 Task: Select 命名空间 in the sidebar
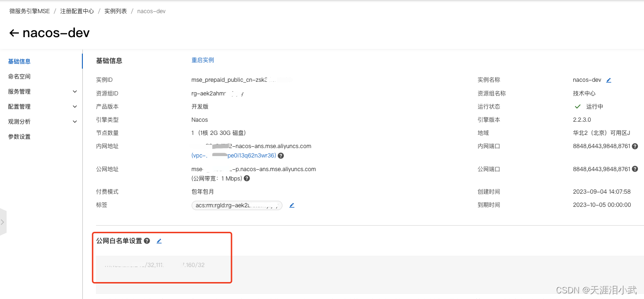pos(19,76)
